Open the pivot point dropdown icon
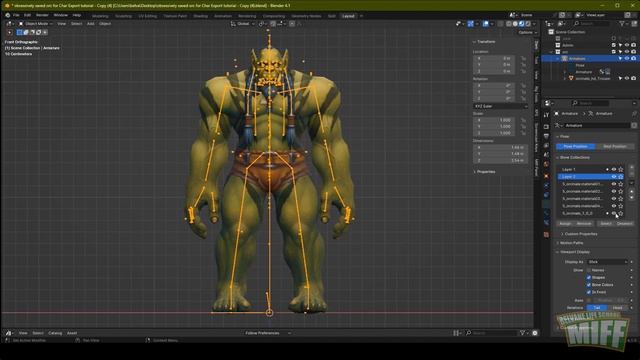Screen dimensions: 640x360 [262, 24]
